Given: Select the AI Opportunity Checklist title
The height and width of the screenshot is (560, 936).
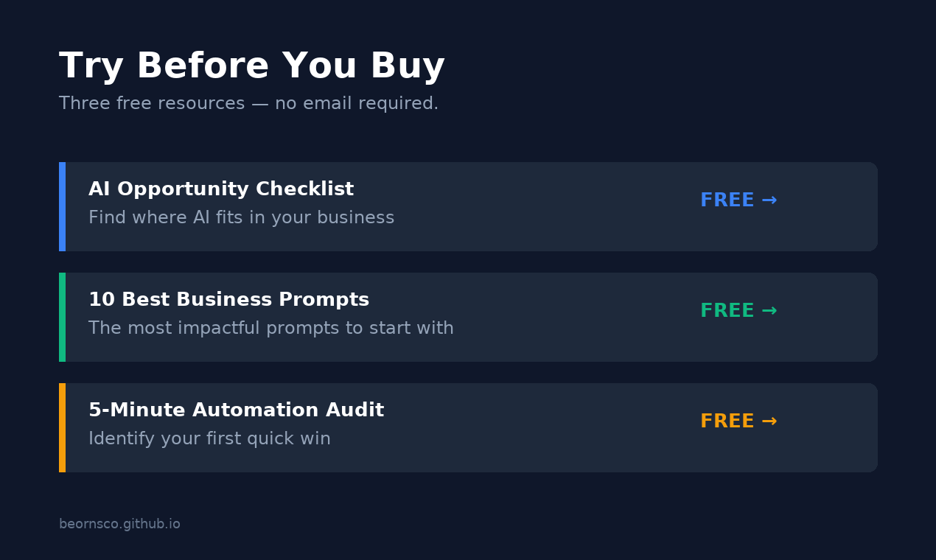Looking at the screenshot, I should 221,189.
